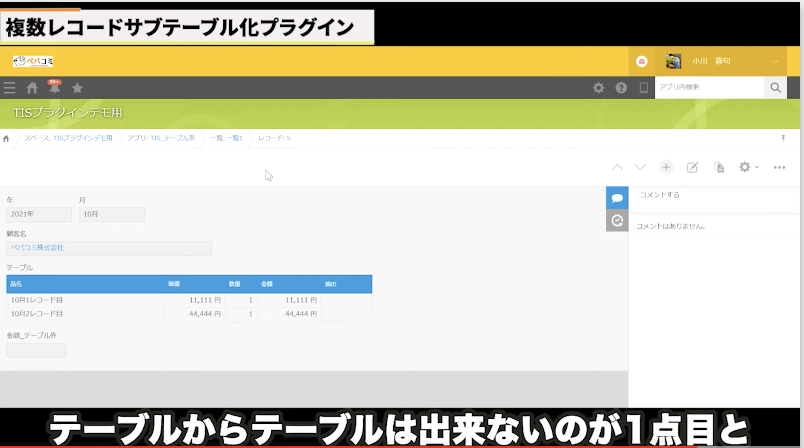Open the more options ellipsis menu
Screen dimensions: 804x448
click(780, 167)
